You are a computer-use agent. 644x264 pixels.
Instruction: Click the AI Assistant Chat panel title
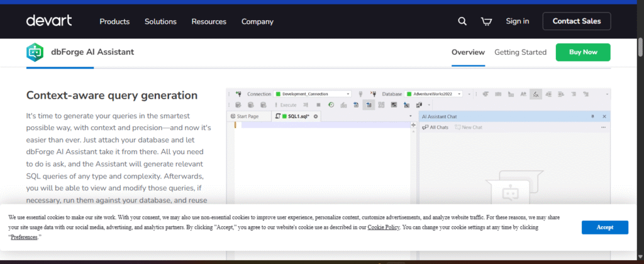(x=439, y=117)
